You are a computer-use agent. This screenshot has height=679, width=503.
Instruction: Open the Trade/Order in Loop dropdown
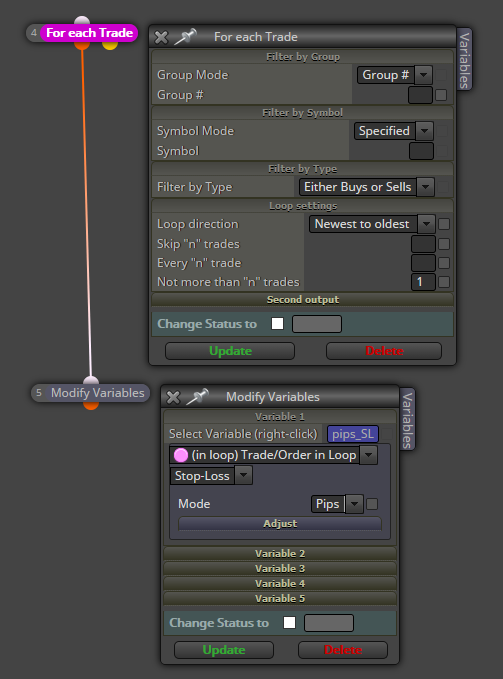[368, 455]
